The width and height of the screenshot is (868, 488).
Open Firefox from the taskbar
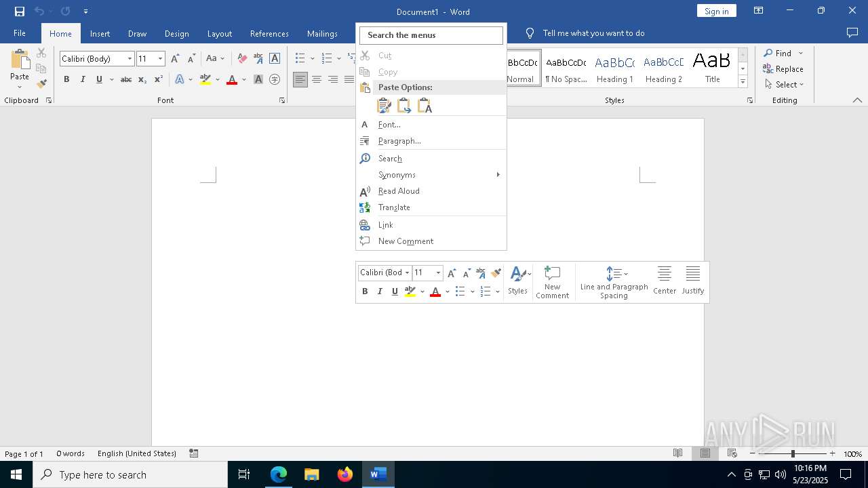click(x=345, y=474)
